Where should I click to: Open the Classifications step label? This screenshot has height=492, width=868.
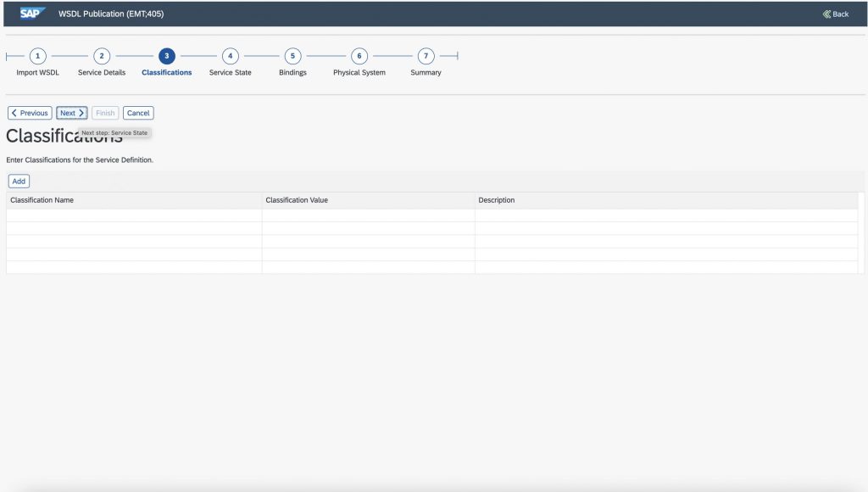167,73
